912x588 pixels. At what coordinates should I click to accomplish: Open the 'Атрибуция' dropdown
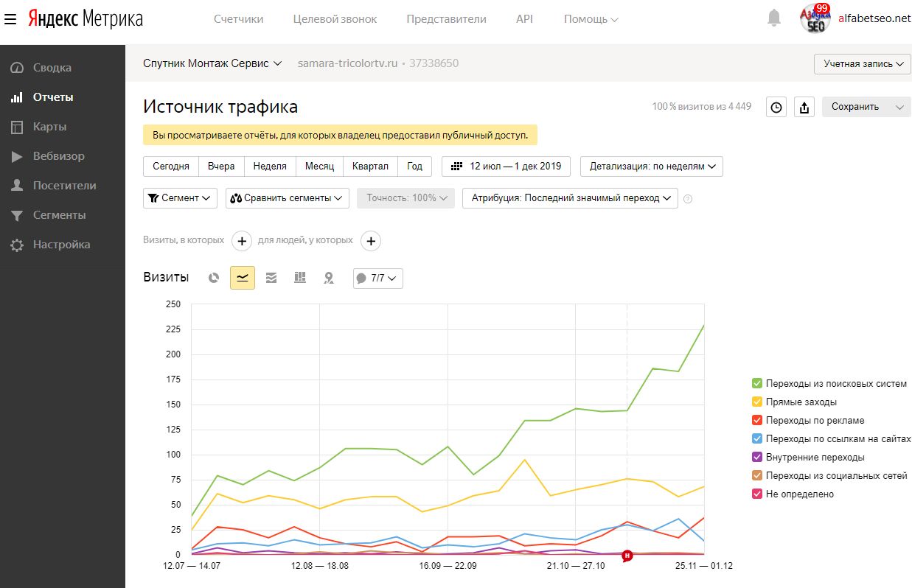(x=570, y=197)
